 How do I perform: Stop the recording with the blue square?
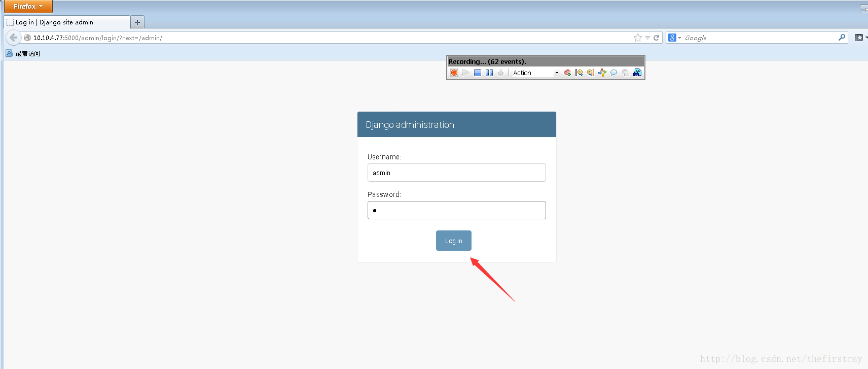(x=478, y=73)
